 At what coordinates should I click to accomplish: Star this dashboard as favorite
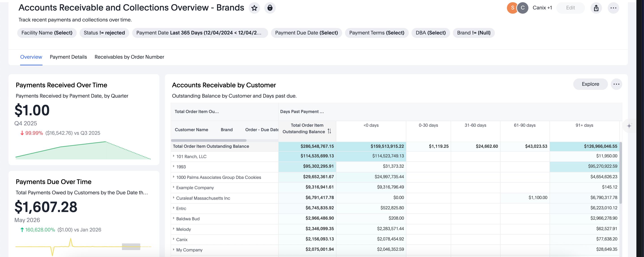click(x=254, y=8)
